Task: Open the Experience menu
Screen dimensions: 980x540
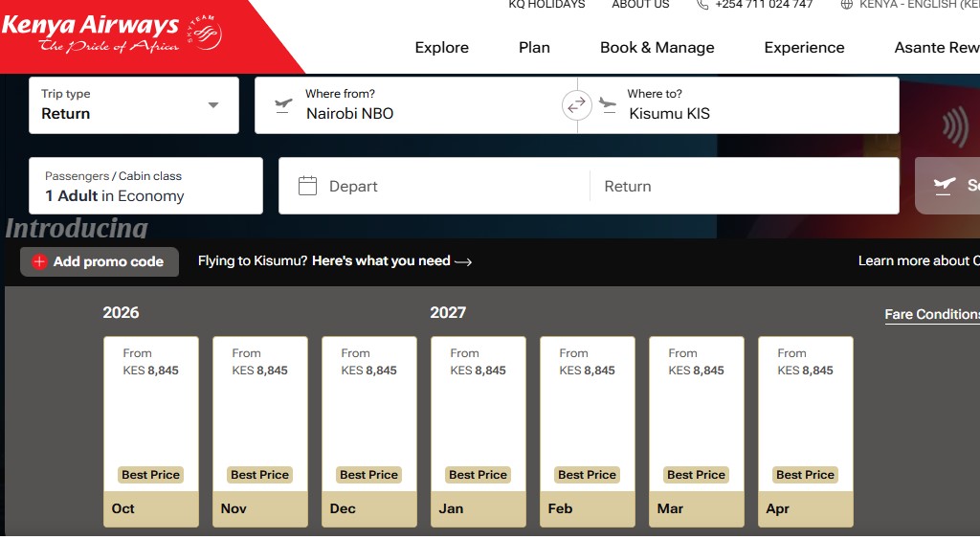Action: coord(804,48)
